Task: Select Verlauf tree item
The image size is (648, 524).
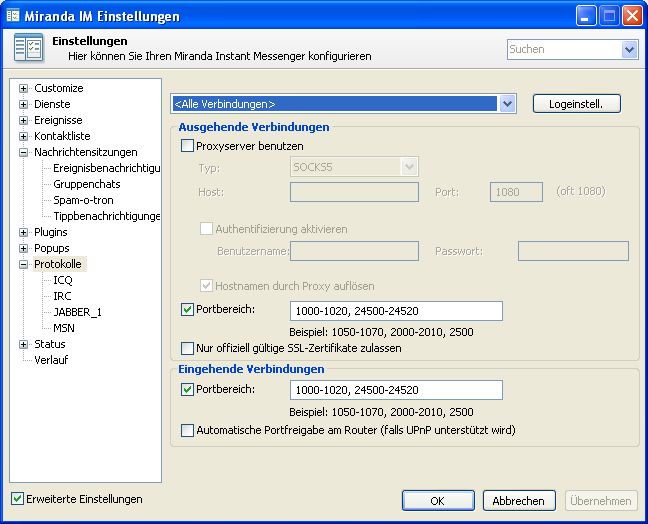Action: (51, 360)
